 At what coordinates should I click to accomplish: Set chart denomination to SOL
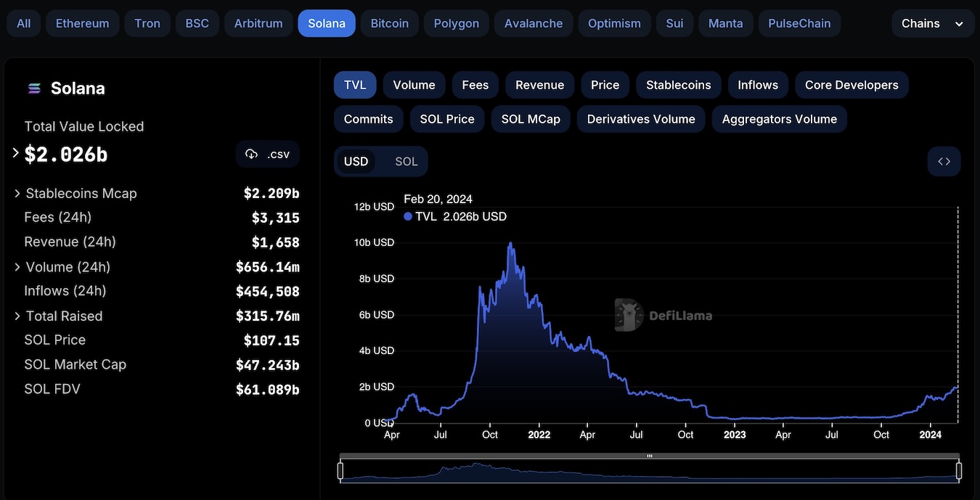(407, 161)
